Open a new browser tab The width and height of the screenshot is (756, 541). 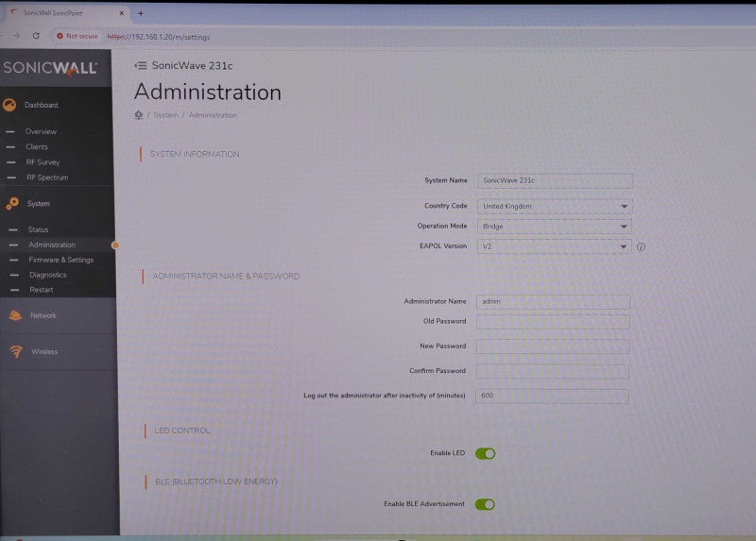point(140,13)
